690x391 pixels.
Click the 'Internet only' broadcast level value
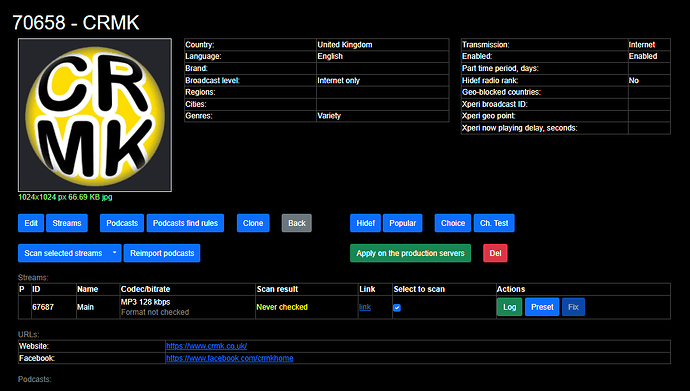pos(338,80)
